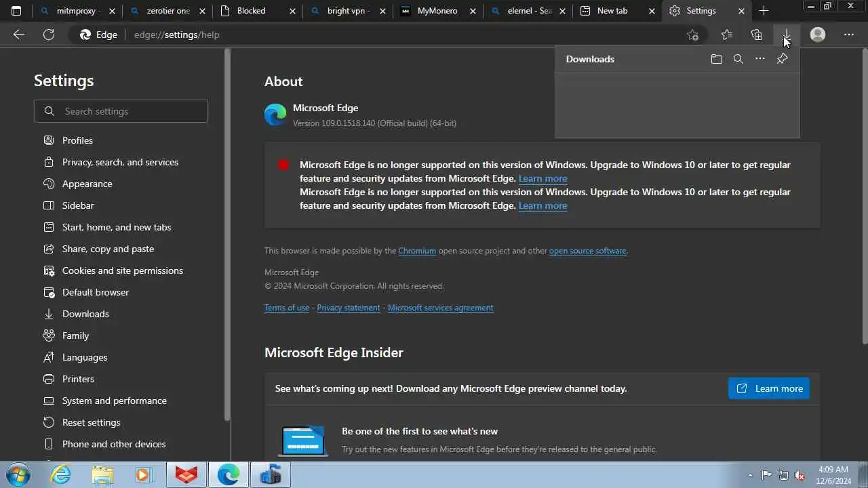
Task: Open Start, home, and new tabs settings
Action: [117, 227]
